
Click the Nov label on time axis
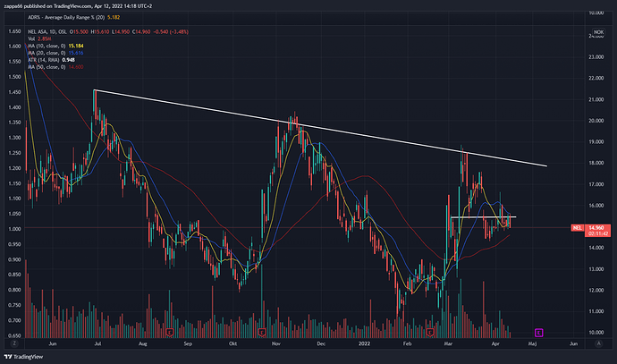tap(276, 343)
